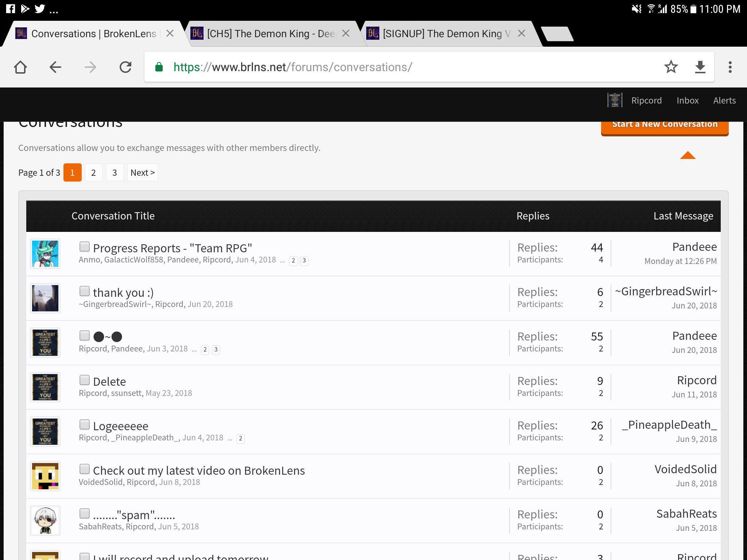Go to page 2 of conversations
747x560 pixels.
(x=93, y=172)
